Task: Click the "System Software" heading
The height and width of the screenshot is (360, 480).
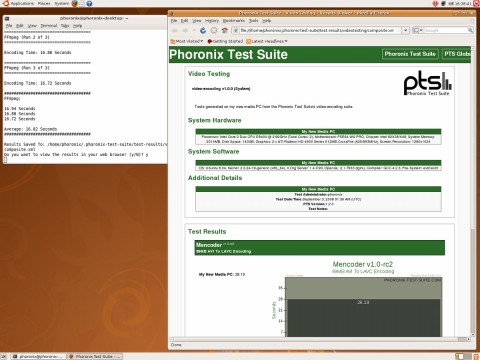Action: tap(213, 151)
